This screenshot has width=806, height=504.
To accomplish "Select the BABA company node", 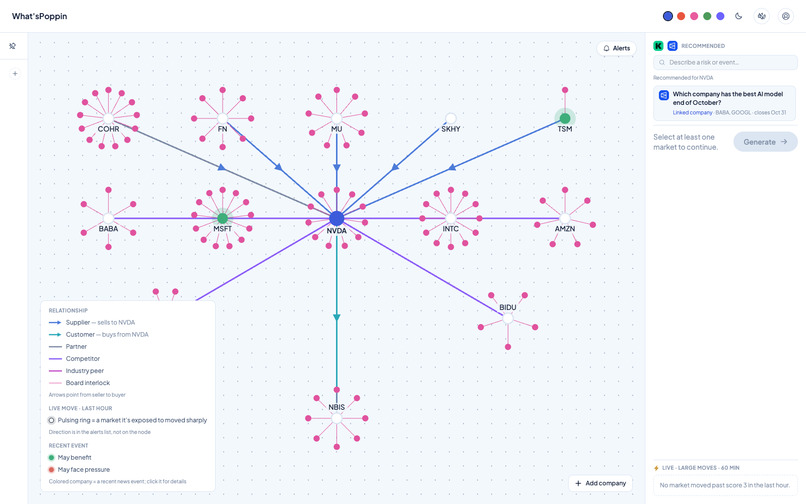I will [x=108, y=219].
